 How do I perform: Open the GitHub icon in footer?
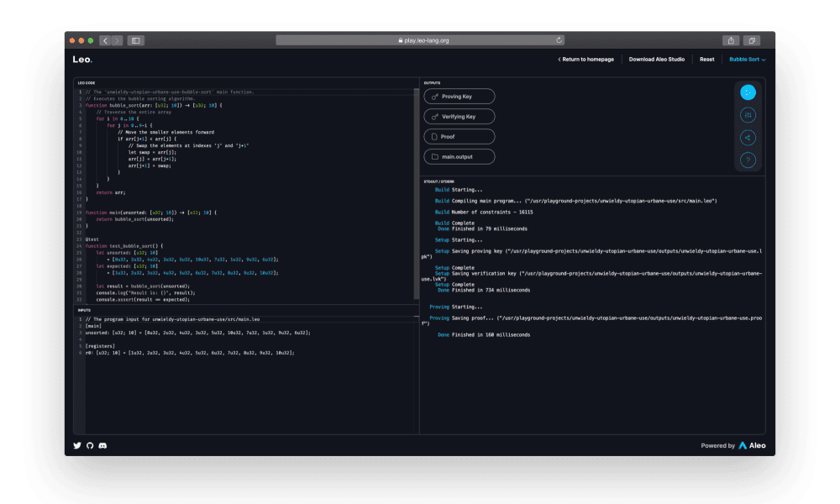pos(90,445)
